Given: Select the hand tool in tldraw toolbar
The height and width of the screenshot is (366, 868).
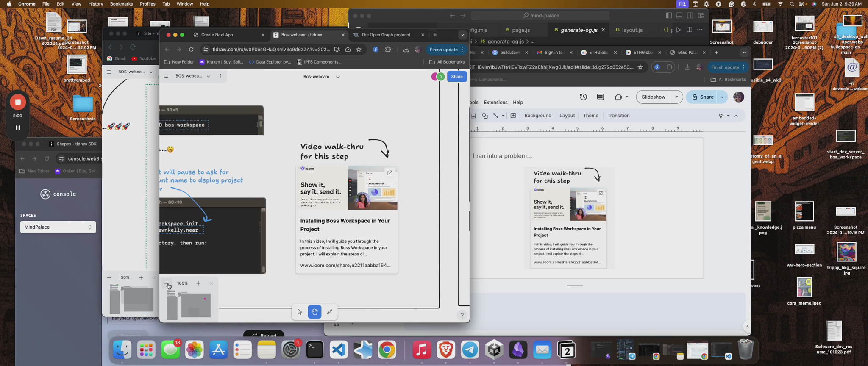Looking at the screenshot, I should click(314, 312).
